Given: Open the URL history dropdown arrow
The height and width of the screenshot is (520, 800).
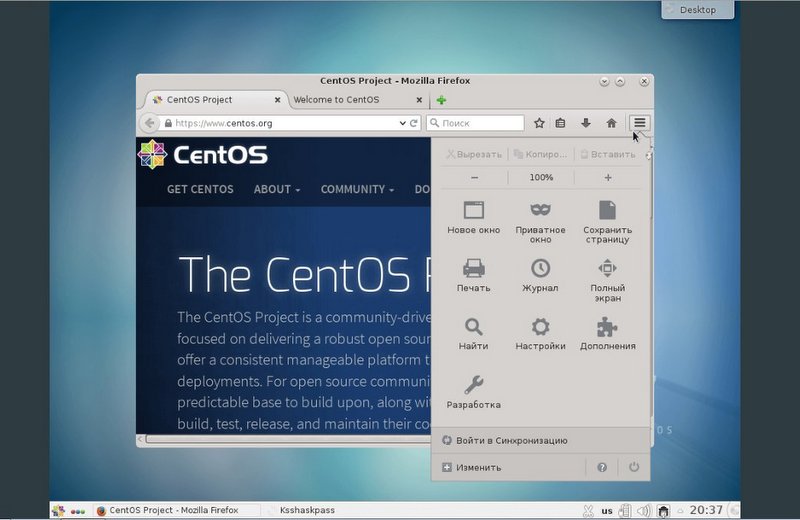Looking at the screenshot, I should coord(402,123).
